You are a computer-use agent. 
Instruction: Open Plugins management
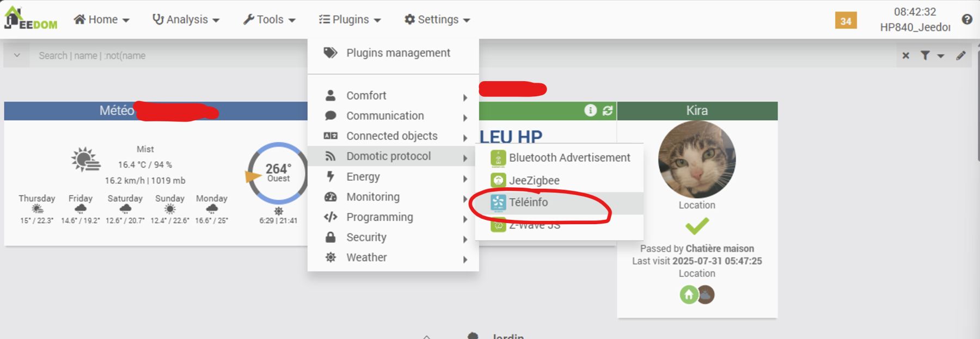pyautogui.click(x=397, y=53)
